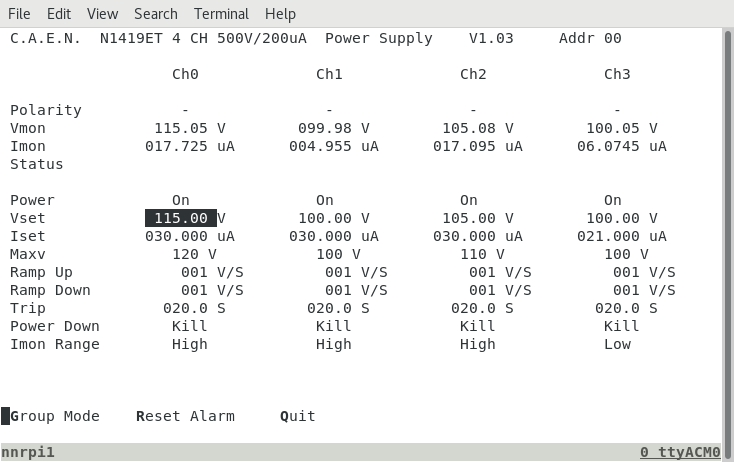Click Ch0 Imon reading 017.725 uA
The width and height of the screenshot is (734, 462).
coord(190,147)
